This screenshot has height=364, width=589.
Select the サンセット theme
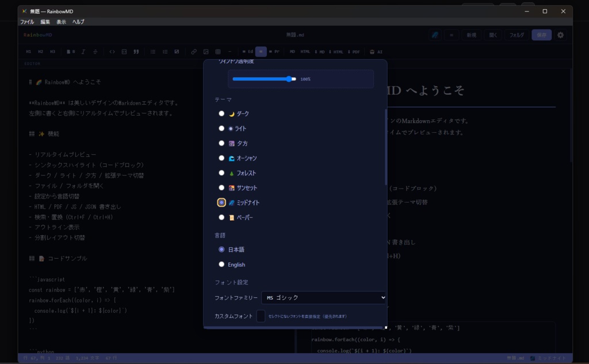tap(221, 187)
